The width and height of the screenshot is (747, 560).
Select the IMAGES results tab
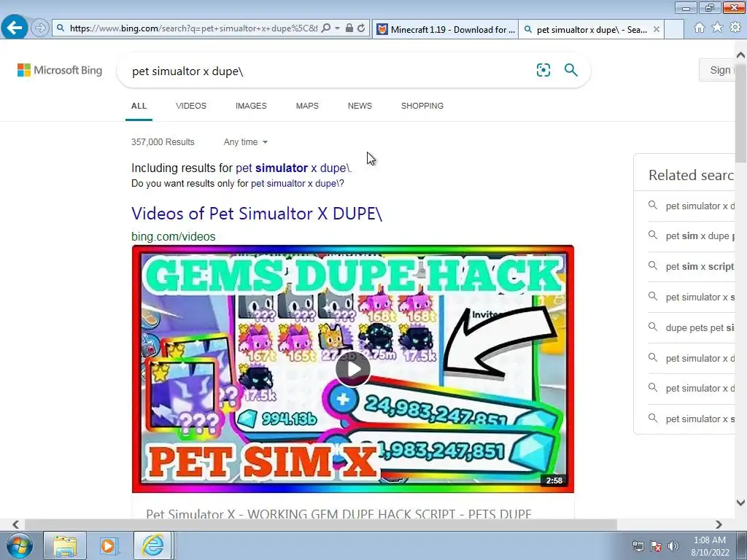pyautogui.click(x=251, y=106)
